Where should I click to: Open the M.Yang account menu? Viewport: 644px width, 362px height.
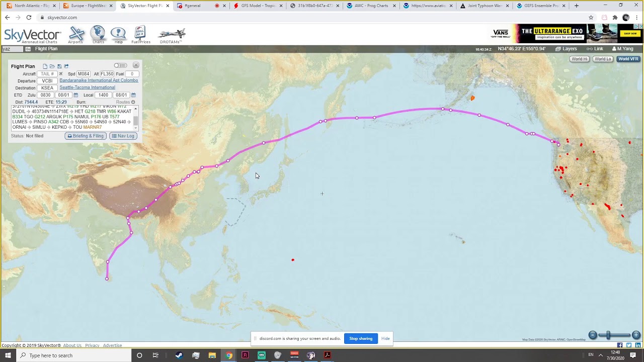(622, 49)
